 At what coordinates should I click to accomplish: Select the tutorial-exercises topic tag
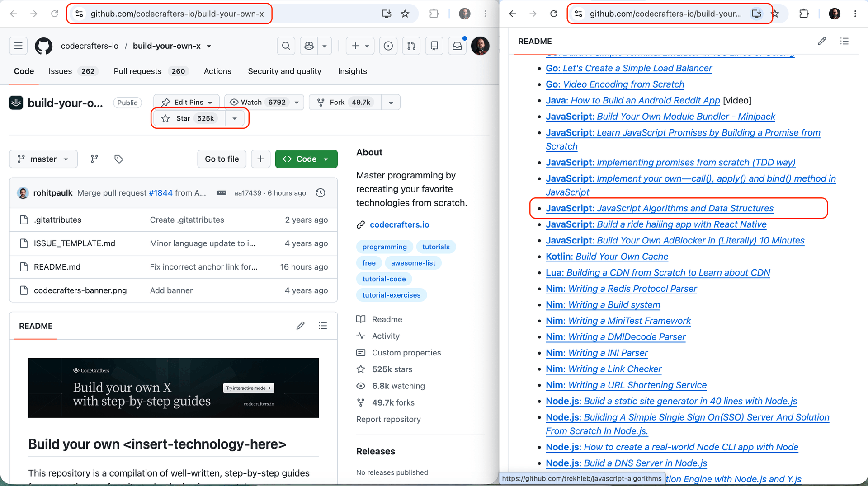392,295
